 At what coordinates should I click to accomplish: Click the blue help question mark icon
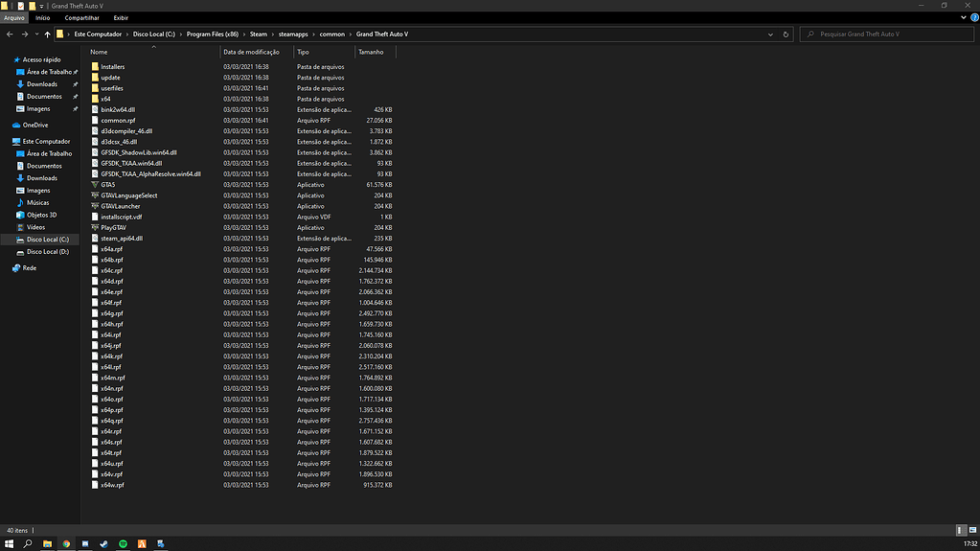click(972, 17)
